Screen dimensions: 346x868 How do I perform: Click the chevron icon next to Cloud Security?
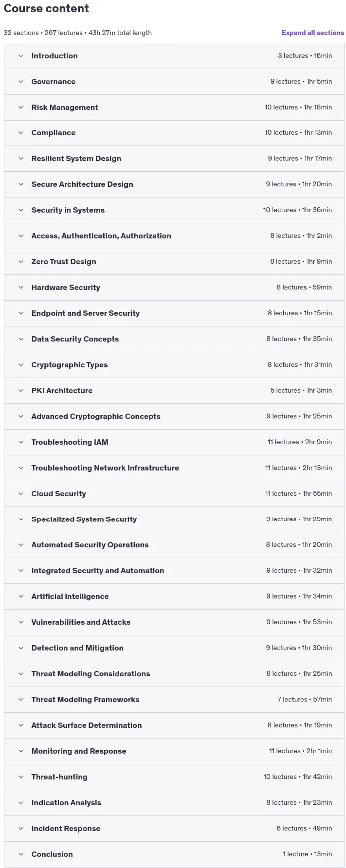[21, 494]
